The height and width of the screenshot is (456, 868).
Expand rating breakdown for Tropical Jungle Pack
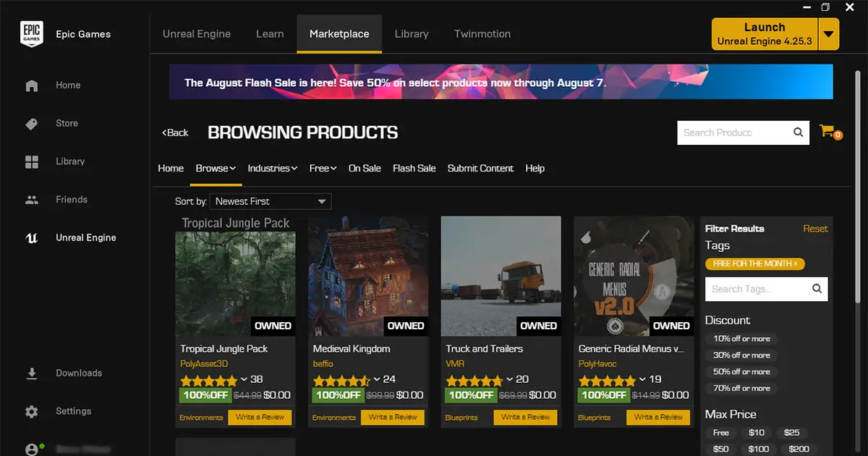tap(244, 379)
